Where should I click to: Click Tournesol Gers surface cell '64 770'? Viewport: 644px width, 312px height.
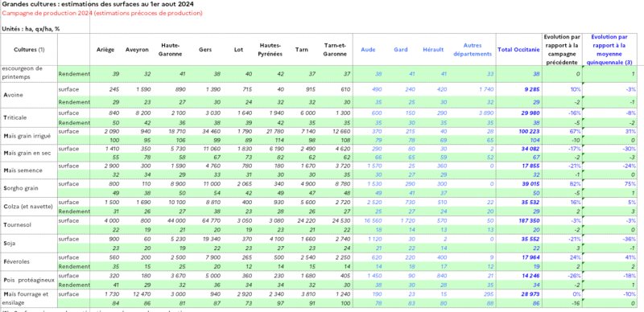tap(211, 221)
